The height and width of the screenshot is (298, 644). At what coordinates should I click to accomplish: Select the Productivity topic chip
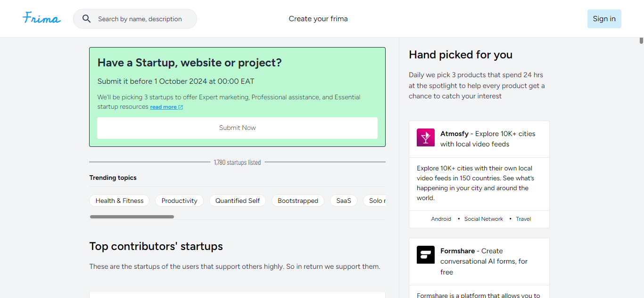179,201
